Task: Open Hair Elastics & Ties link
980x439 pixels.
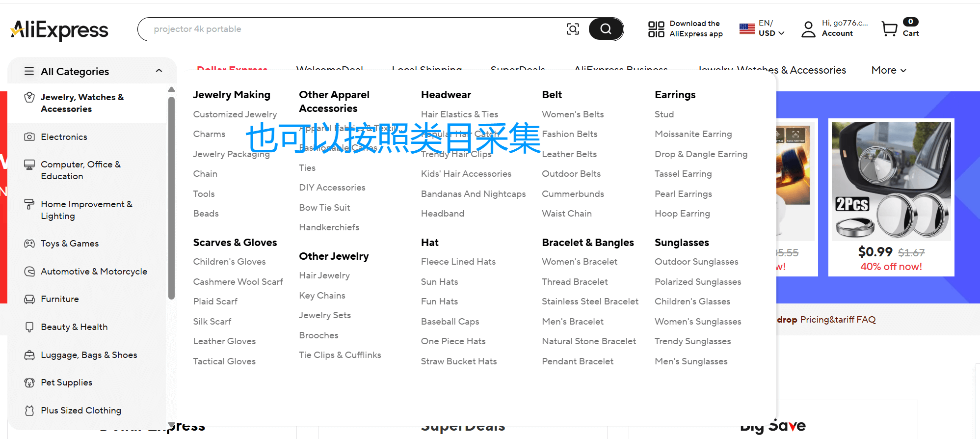Action: pyautogui.click(x=459, y=114)
